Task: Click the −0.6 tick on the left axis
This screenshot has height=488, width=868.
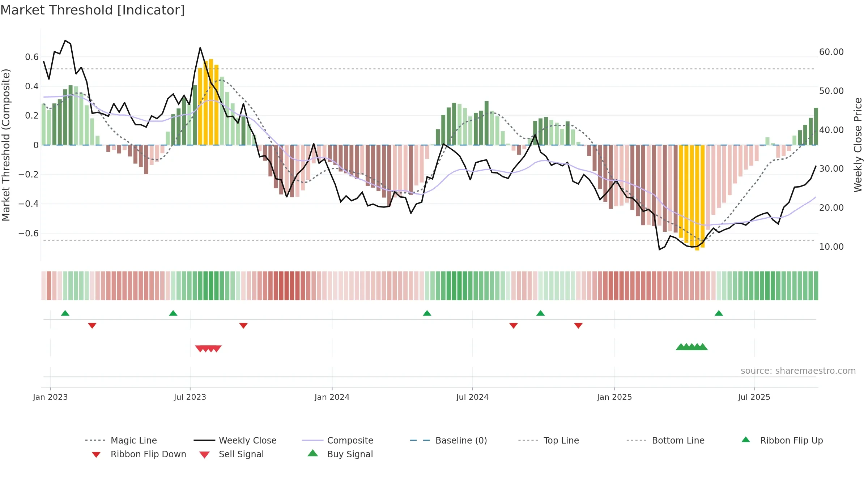Action: (29, 233)
